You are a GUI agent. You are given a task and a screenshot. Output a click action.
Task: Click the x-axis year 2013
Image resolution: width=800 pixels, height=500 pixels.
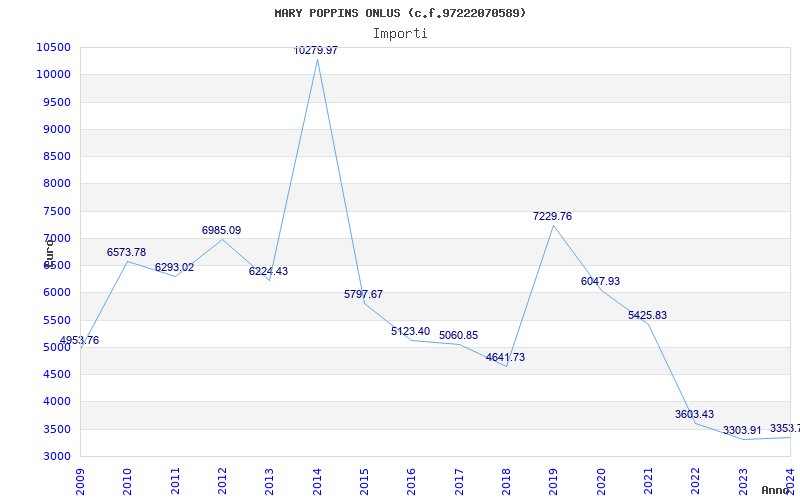pyautogui.click(x=269, y=482)
